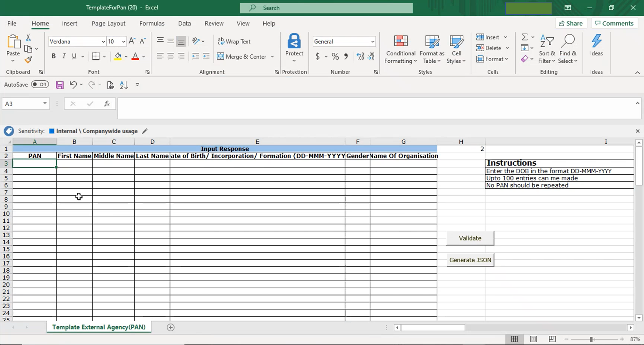Click the Format Painter brush icon
644x345 pixels.
[28, 60]
